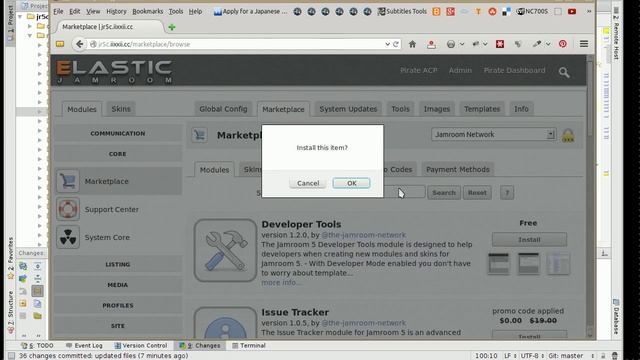Open the Bookmarks menu
The image size is (640, 360).
pyautogui.click(x=147, y=11)
